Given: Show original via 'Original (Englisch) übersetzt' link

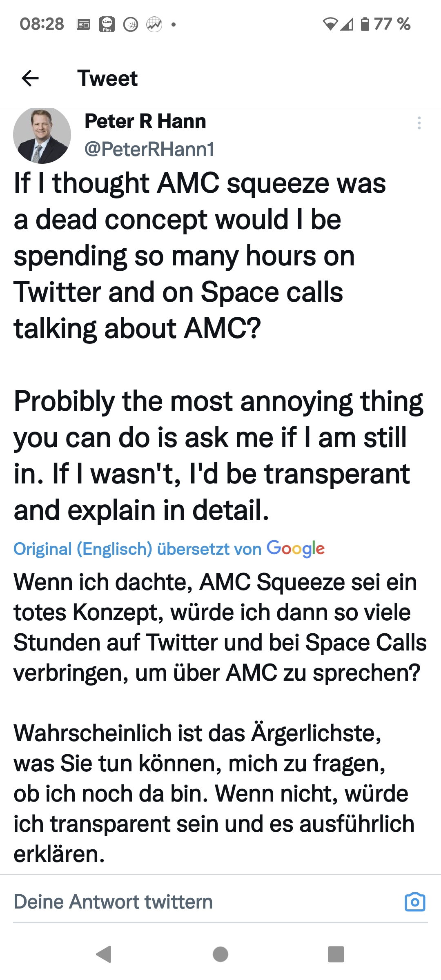Looking at the screenshot, I should coord(137,549).
